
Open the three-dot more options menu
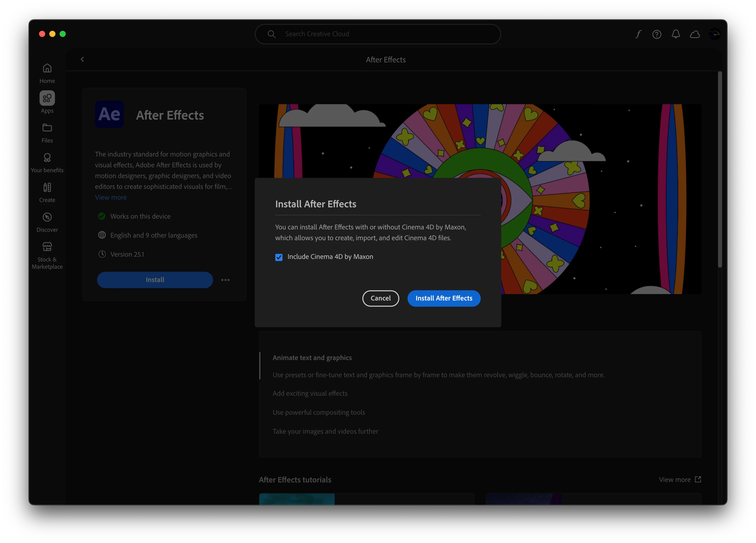(225, 280)
